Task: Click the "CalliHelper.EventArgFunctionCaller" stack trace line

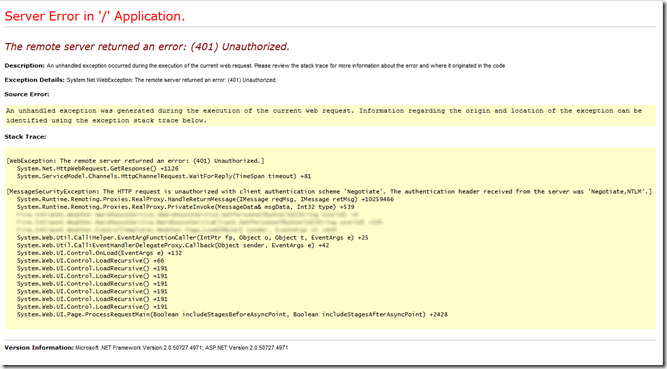Action: [192, 237]
